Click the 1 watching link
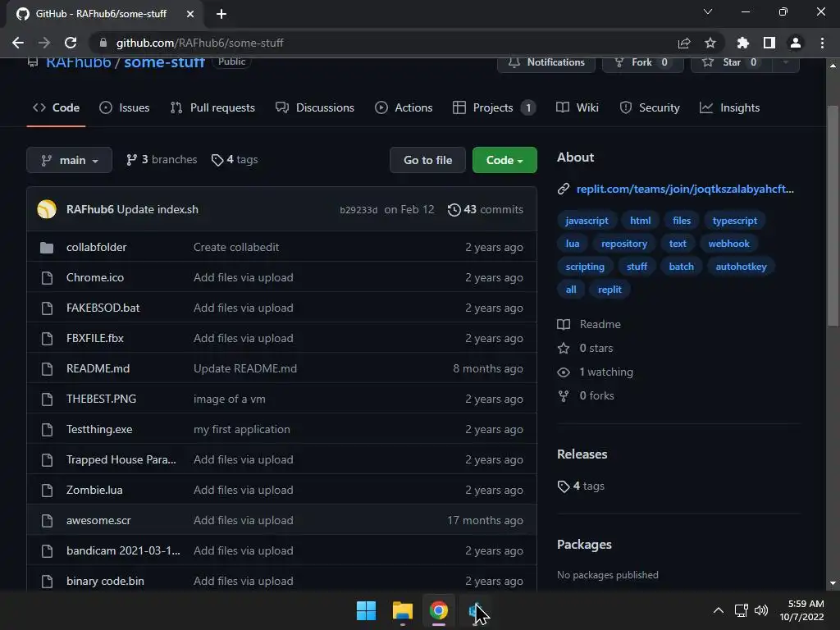 (x=596, y=372)
